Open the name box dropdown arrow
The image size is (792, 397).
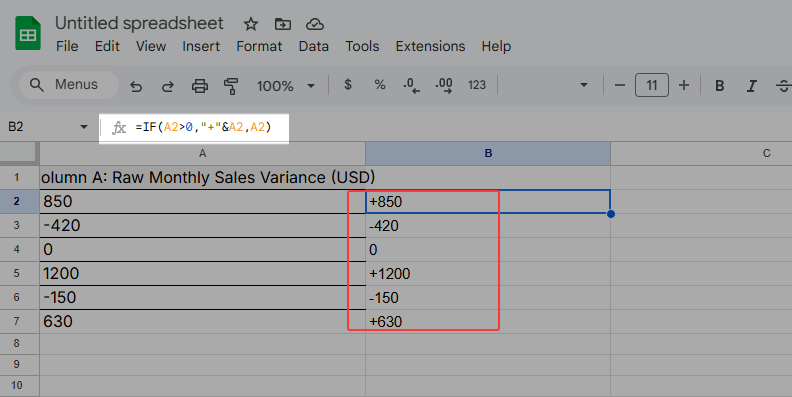coord(84,127)
